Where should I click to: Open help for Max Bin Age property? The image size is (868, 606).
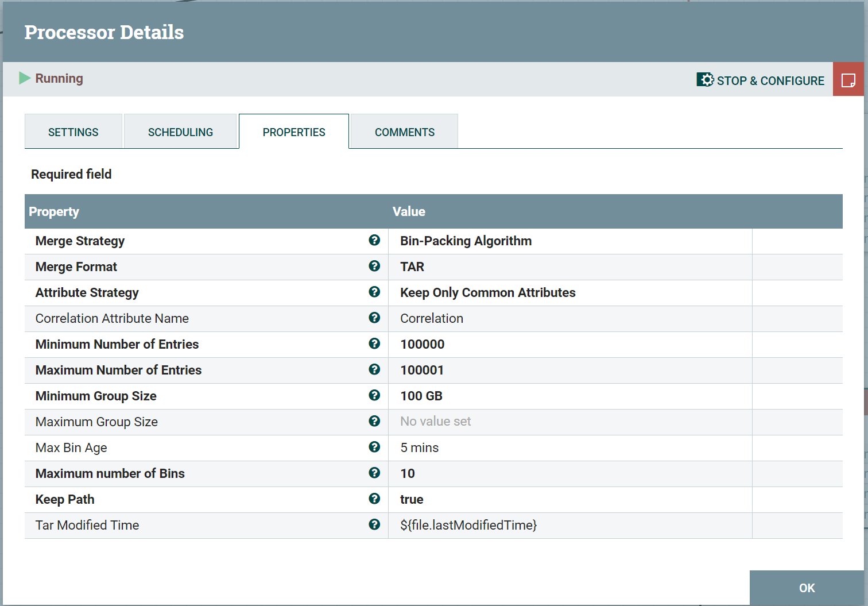tap(374, 447)
